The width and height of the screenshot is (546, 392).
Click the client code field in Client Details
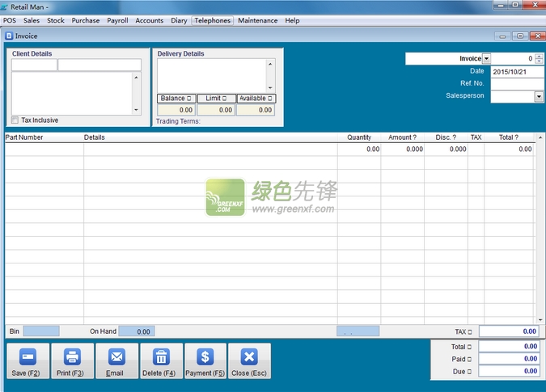[x=34, y=65]
